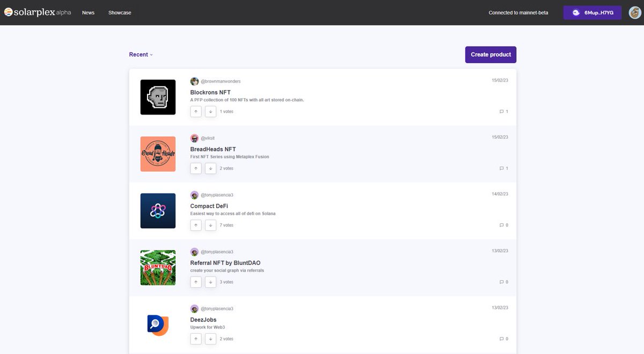Click 'create your social graph via referrals' text
Image resolution: width=644 pixels, height=354 pixels.
click(227, 270)
